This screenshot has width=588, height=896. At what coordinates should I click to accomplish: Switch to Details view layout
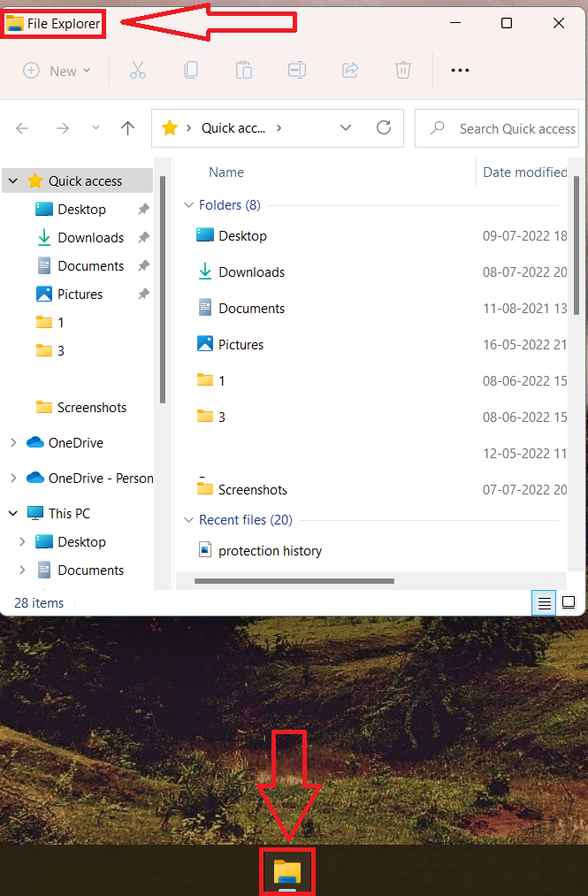[x=544, y=603]
